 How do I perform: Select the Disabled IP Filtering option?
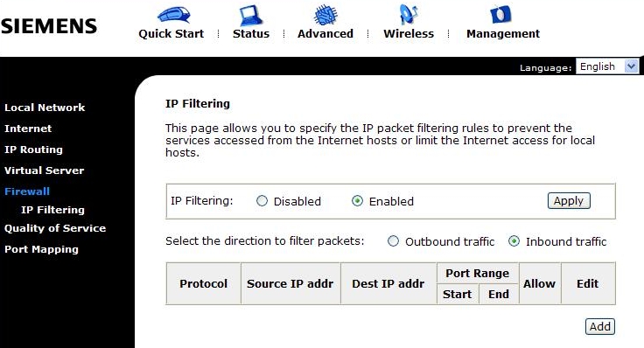tap(262, 201)
